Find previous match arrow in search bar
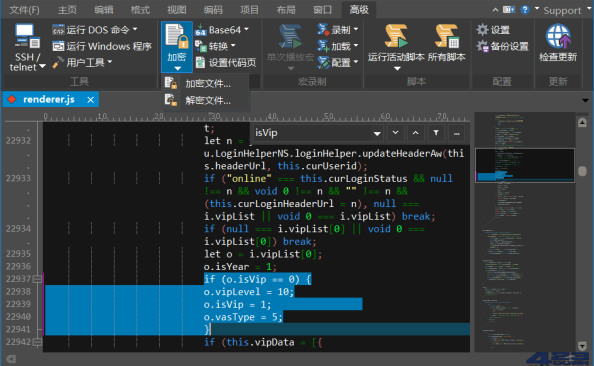 click(416, 133)
